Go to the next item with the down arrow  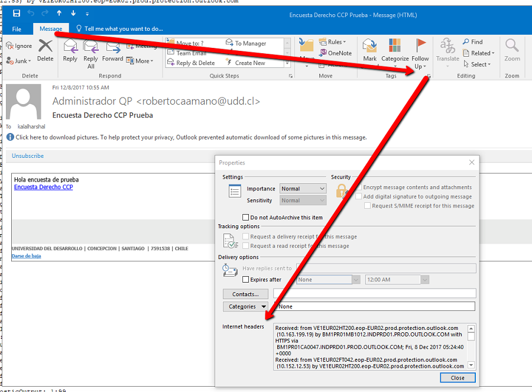pyautogui.click(x=73, y=13)
